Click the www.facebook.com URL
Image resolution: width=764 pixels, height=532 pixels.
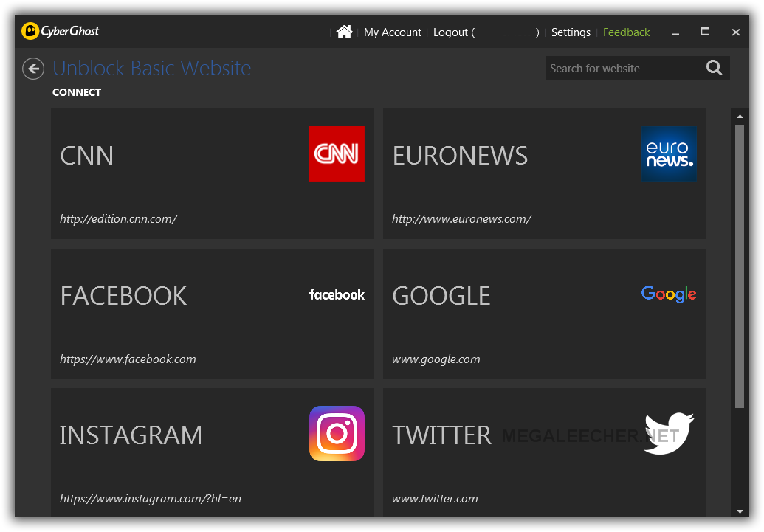(128, 359)
